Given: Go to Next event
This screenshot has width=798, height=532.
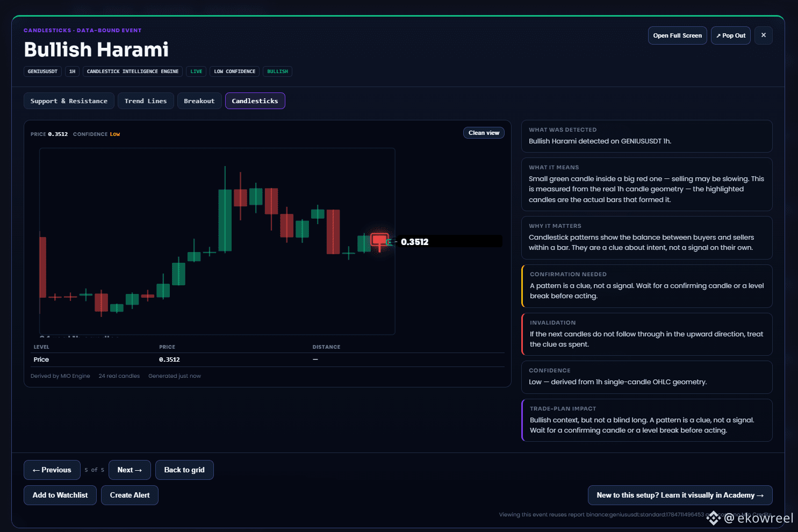Looking at the screenshot, I should click(x=130, y=470).
